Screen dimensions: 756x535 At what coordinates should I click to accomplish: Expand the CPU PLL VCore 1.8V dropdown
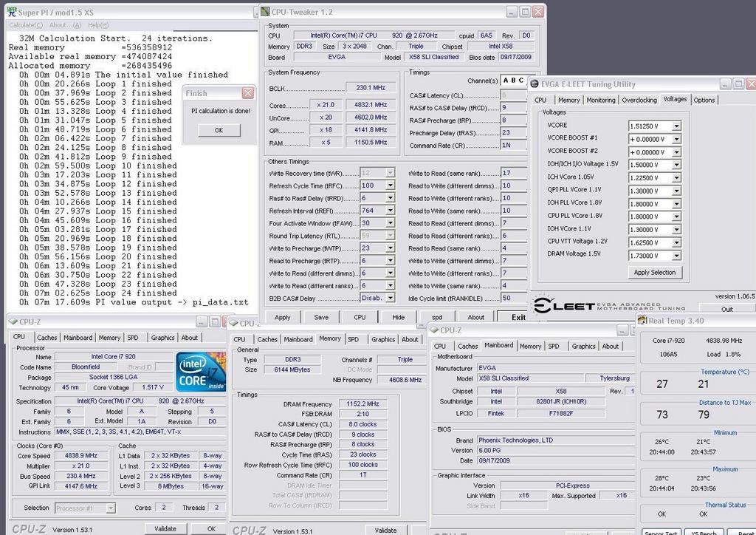point(676,217)
